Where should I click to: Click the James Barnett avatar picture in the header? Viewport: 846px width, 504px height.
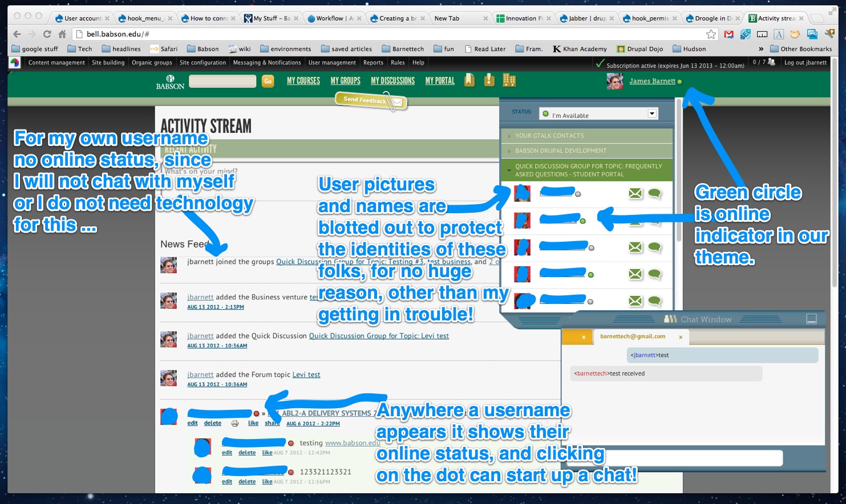point(614,82)
